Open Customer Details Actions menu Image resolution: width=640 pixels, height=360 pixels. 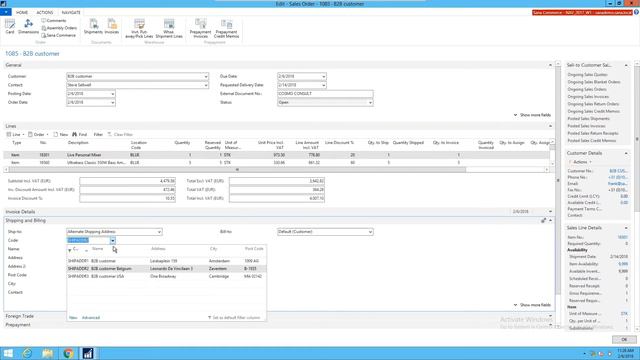click(580, 162)
